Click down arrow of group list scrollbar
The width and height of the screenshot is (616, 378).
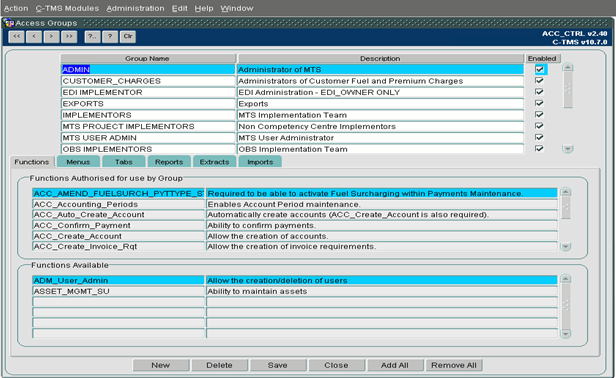(567, 149)
